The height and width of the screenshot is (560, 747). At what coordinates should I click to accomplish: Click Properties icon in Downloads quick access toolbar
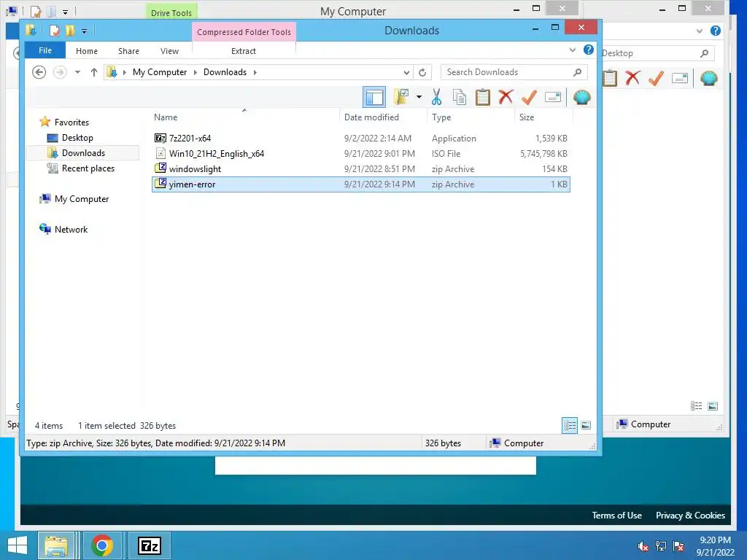click(54, 31)
